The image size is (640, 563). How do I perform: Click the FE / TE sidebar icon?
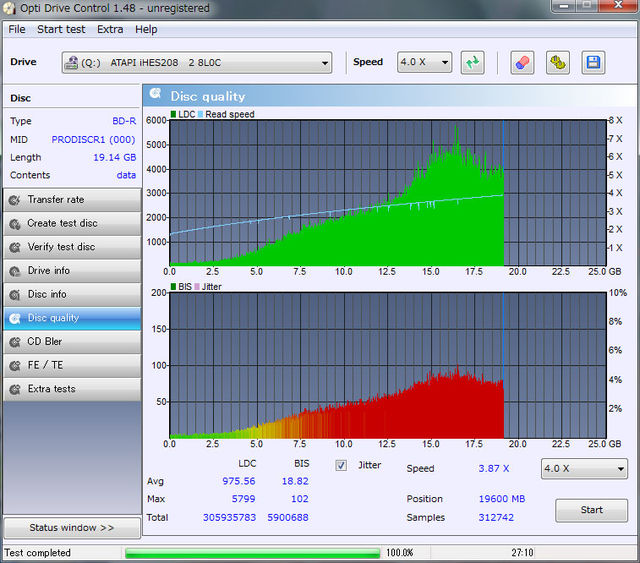pos(15,366)
